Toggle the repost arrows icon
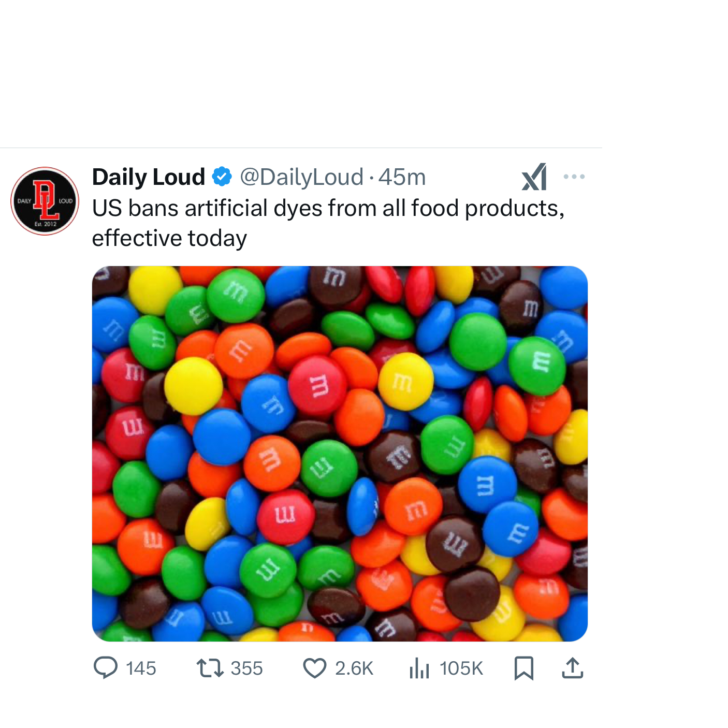This screenshot has height=728, width=728. tap(210, 668)
